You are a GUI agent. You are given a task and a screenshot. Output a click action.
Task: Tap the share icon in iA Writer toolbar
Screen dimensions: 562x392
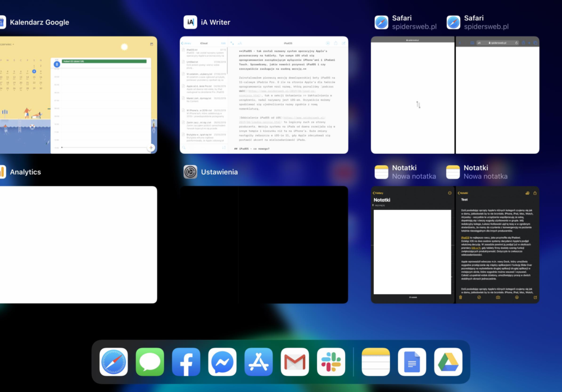click(336, 43)
